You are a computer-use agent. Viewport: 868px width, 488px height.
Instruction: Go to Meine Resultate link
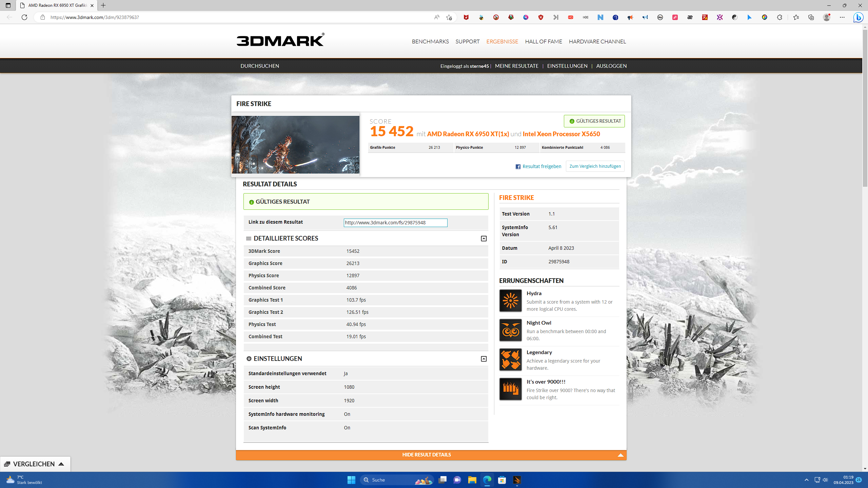click(x=516, y=66)
